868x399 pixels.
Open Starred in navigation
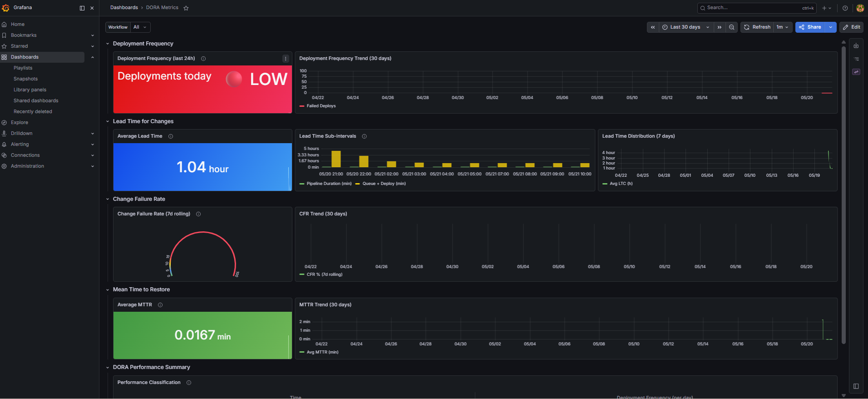[x=20, y=46]
